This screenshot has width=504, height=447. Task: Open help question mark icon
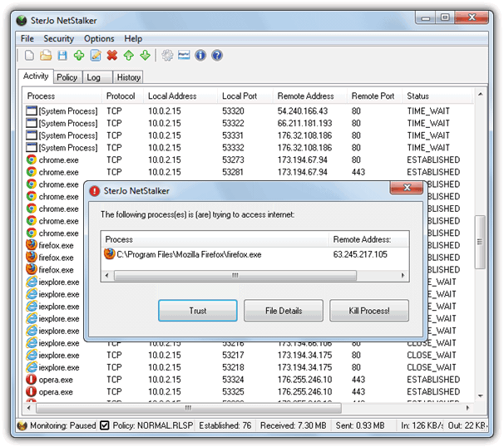point(217,55)
